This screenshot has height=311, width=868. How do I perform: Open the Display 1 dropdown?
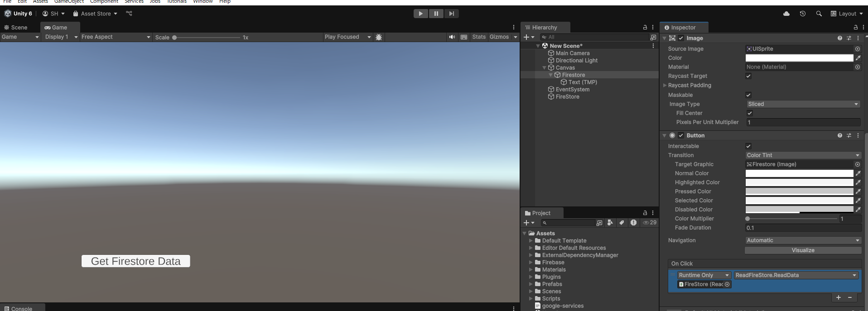[61, 37]
